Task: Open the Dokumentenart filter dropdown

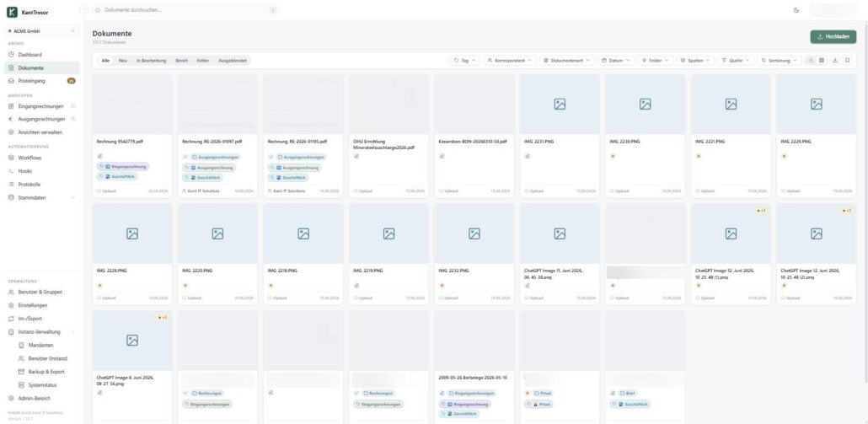Action: click(567, 61)
